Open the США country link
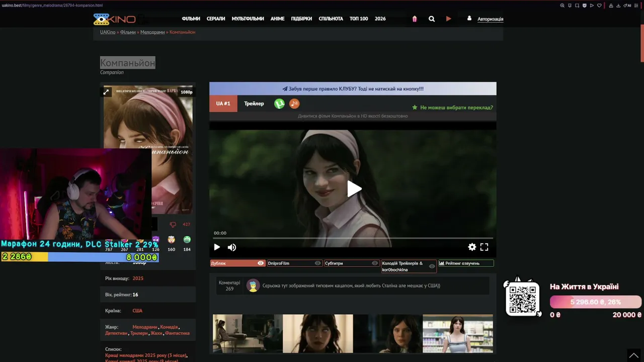 click(137, 311)
